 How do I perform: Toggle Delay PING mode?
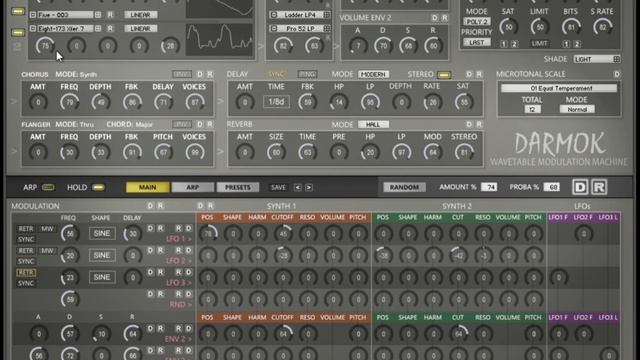[307, 74]
